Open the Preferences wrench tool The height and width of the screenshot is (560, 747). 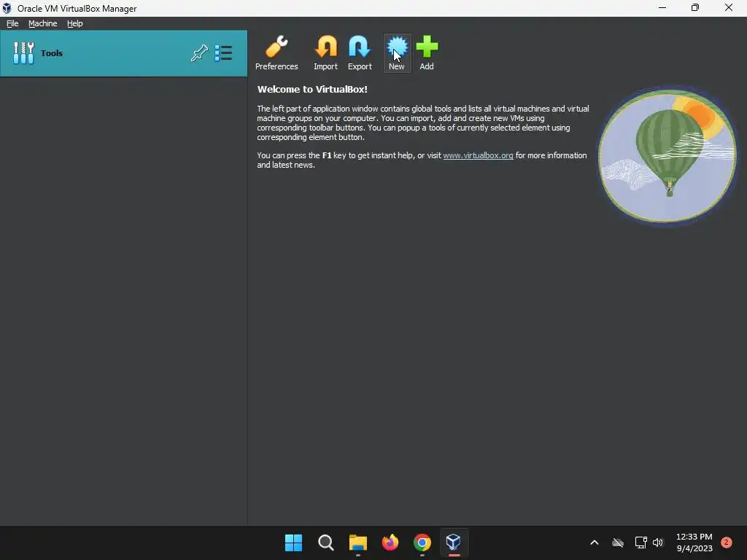click(x=276, y=52)
